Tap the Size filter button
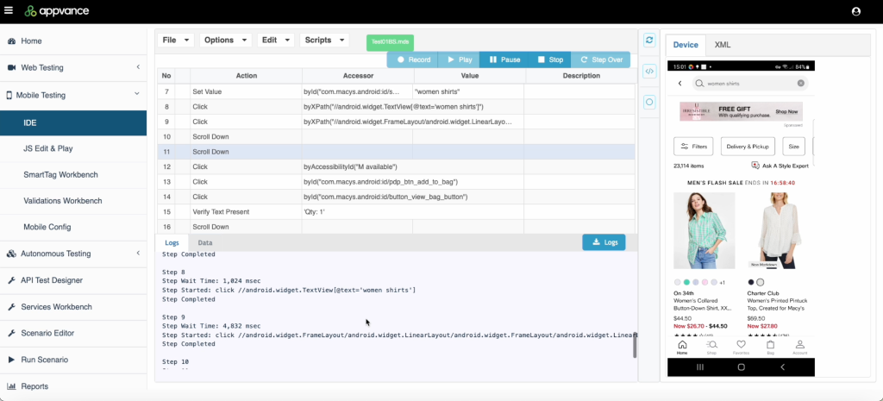The image size is (883, 401). [793, 146]
